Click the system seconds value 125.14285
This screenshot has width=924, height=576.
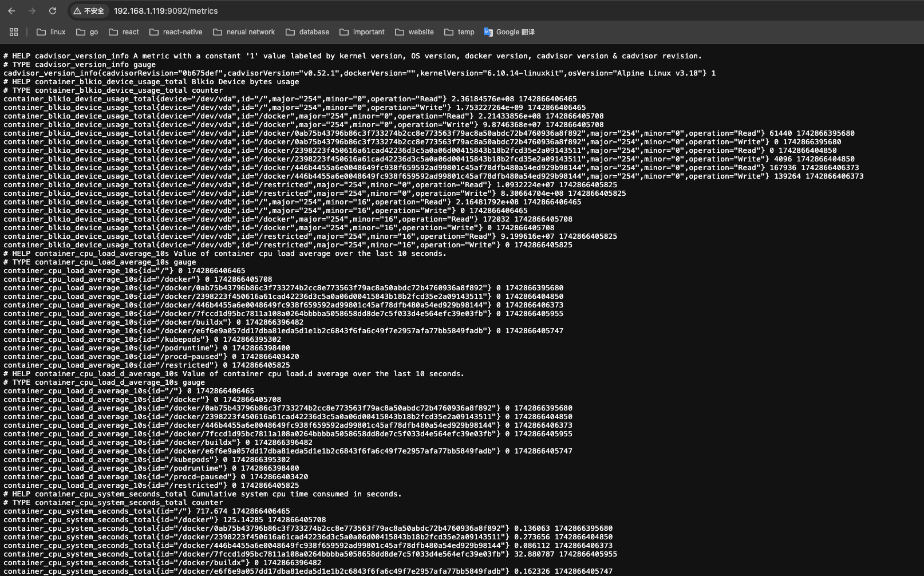(x=243, y=520)
